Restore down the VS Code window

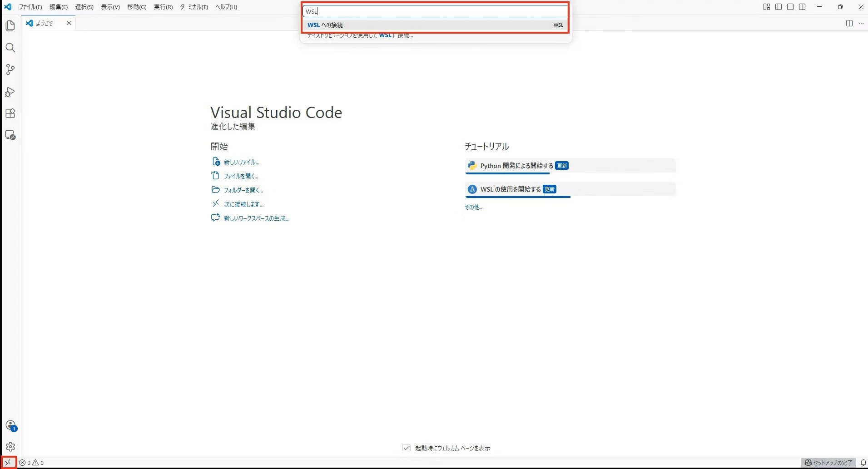(x=840, y=7)
